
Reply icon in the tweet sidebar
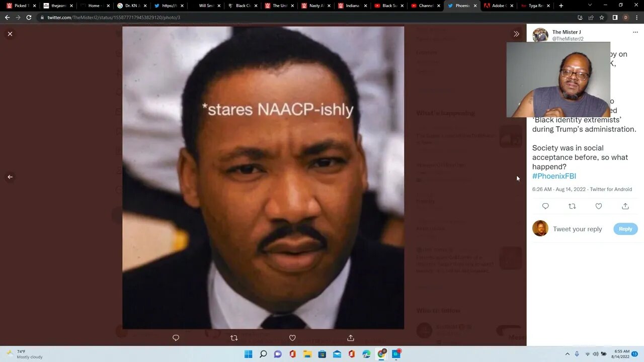[x=545, y=206]
